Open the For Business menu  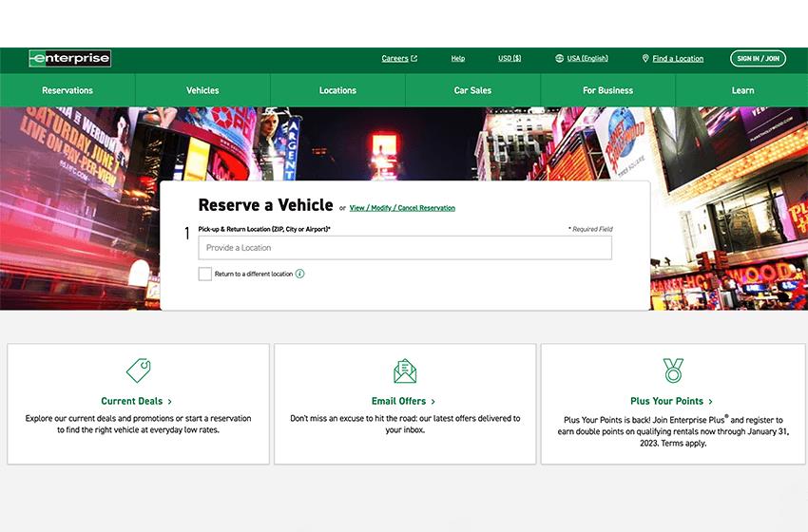pos(607,90)
